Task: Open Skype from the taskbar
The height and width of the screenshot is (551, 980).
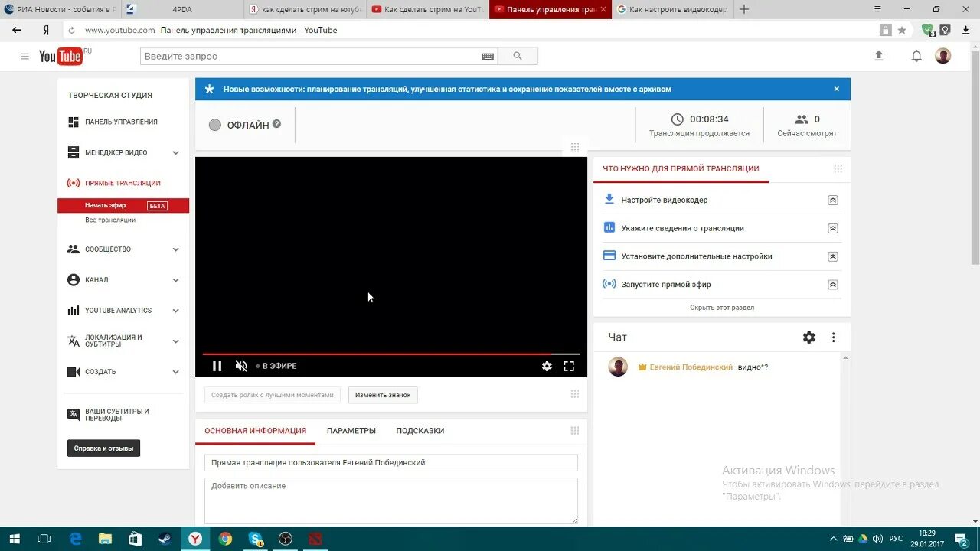Action: coord(256,539)
